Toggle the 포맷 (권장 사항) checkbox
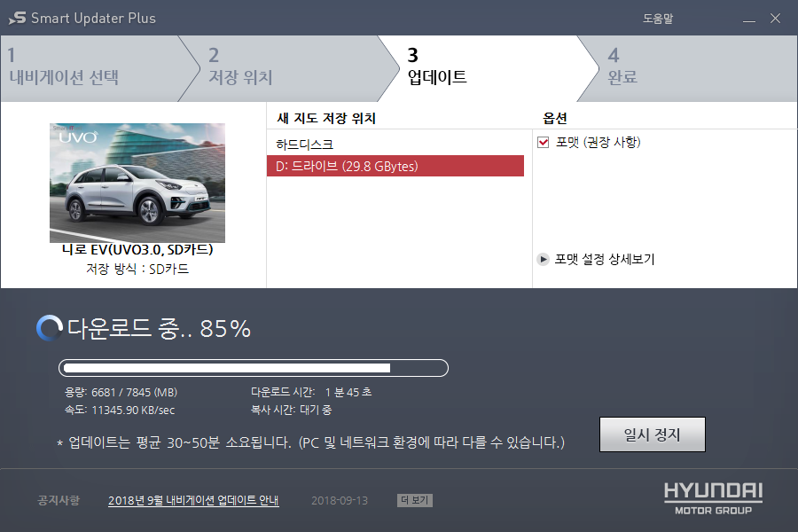The image size is (798, 532). tap(543, 142)
